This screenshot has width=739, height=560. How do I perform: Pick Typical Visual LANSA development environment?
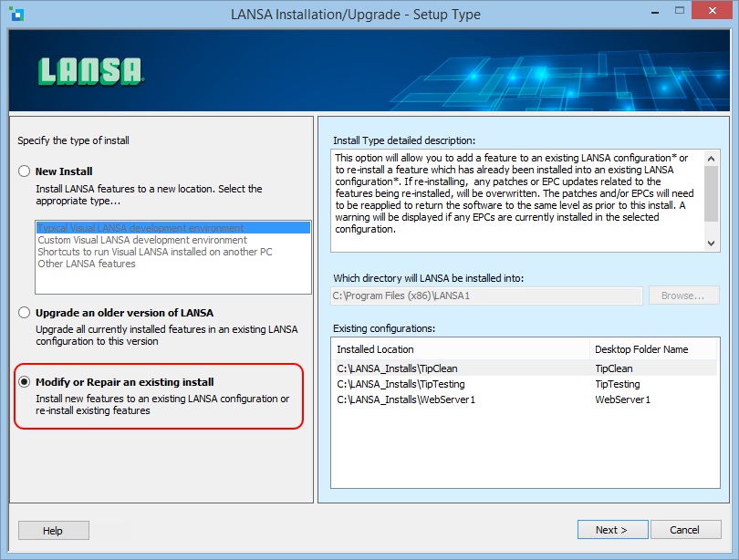pyautogui.click(x=173, y=228)
